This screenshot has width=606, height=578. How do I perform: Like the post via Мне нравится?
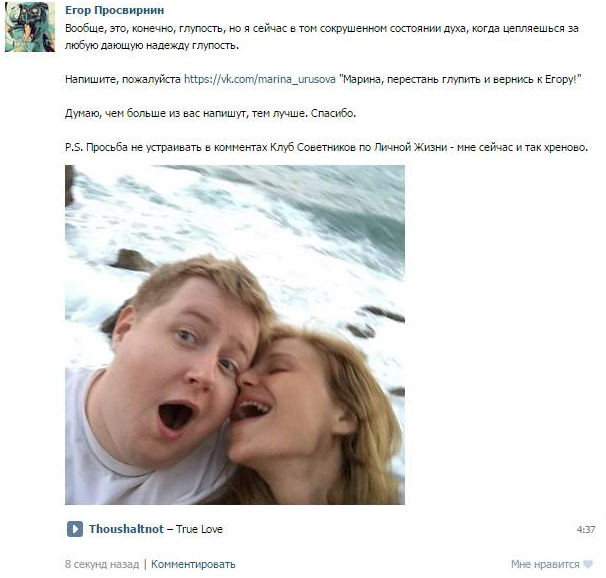click(545, 564)
